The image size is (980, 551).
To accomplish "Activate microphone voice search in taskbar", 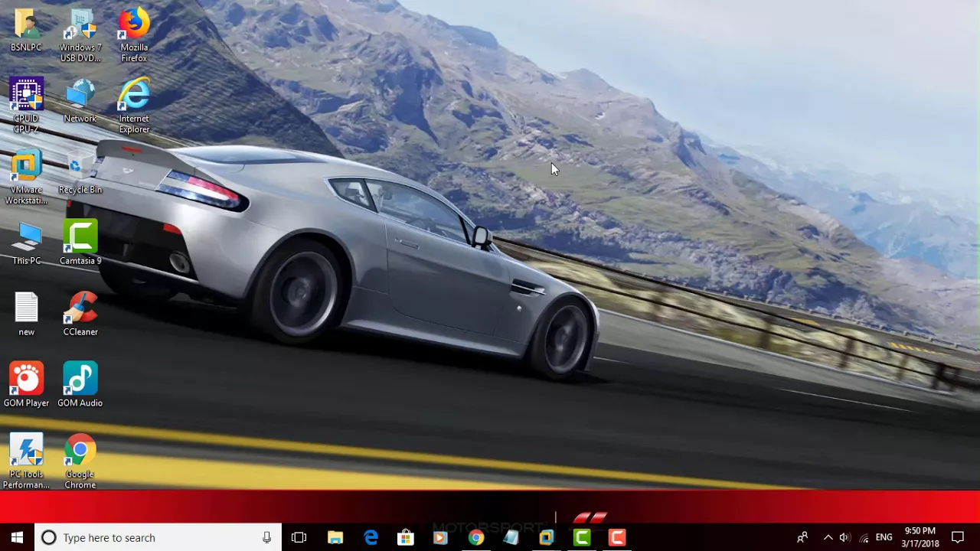I will pos(266,537).
